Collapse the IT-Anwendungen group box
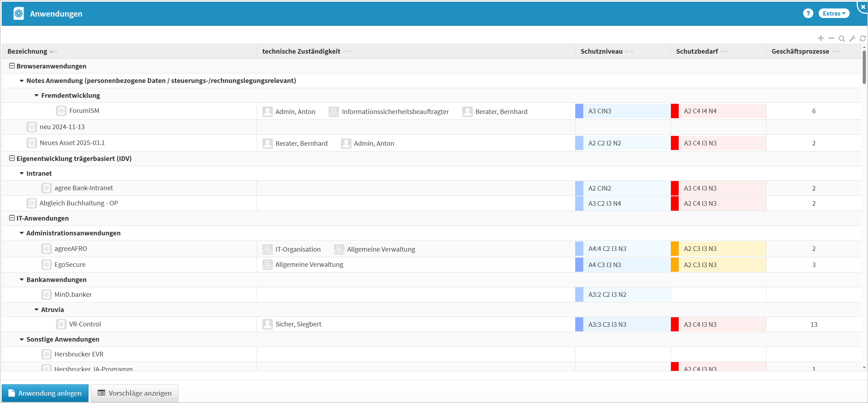 [x=12, y=218]
